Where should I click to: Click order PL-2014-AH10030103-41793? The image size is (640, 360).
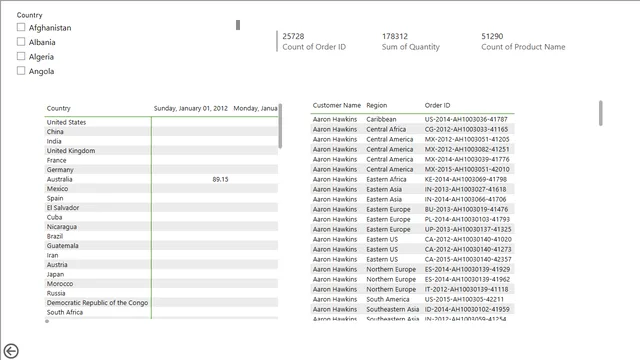pyautogui.click(x=467, y=219)
